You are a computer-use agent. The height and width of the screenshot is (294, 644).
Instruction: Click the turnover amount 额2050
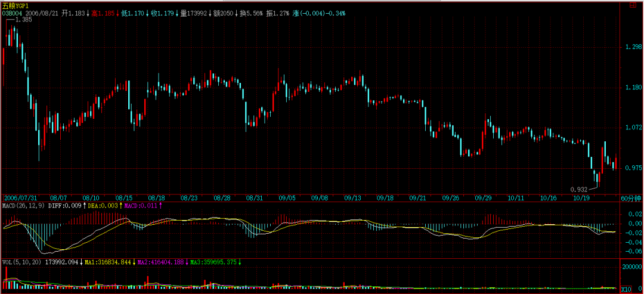[223, 14]
